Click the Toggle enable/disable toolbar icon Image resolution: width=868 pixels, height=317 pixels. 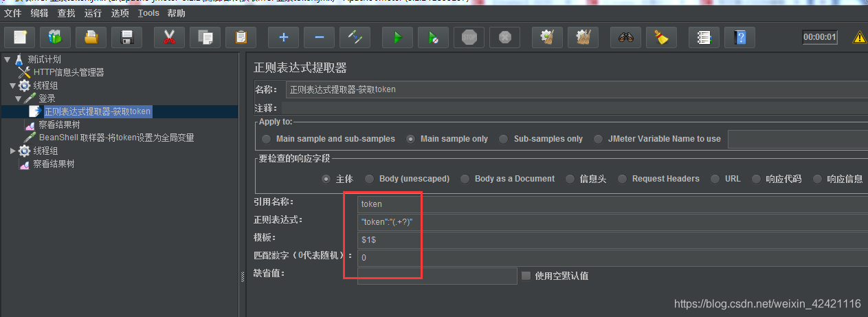(x=355, y=37)
